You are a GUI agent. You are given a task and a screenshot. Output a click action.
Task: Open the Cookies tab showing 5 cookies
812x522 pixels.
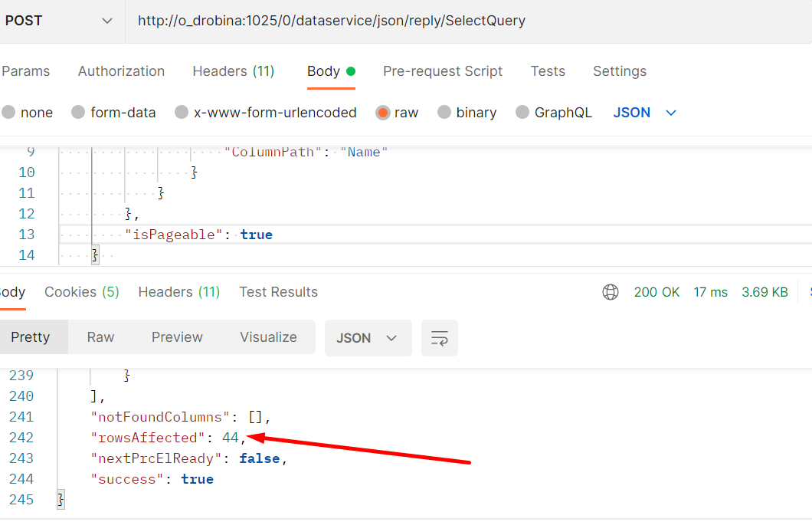pyautogui.click(x=81, y=291)
